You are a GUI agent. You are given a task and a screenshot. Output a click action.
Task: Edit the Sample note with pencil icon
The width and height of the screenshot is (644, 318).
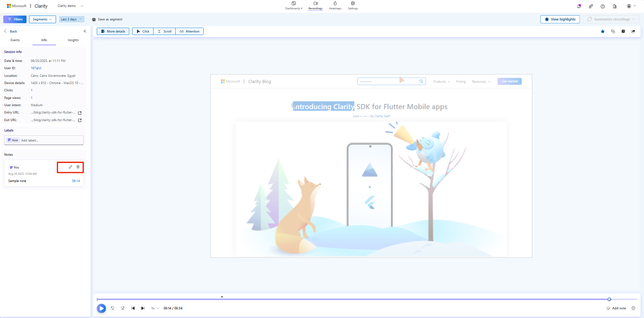(71, 167)
